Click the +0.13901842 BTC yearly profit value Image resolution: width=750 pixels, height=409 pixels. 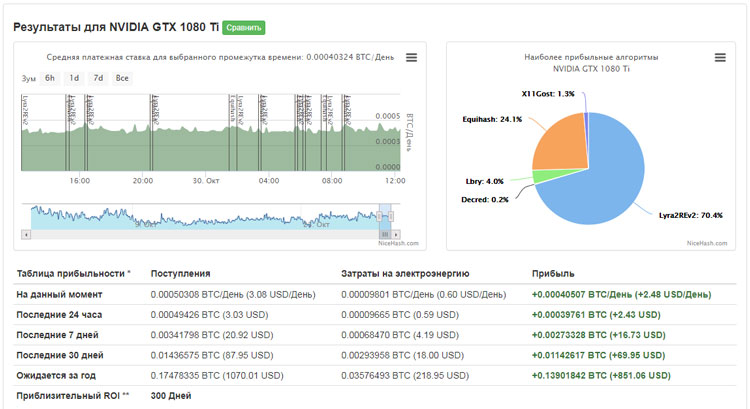pos(601,376)
